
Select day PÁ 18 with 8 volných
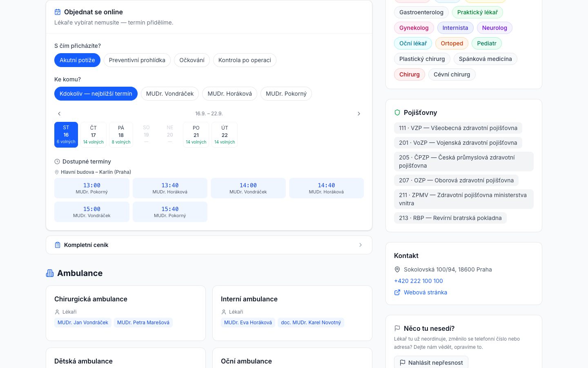click(121, 135)
